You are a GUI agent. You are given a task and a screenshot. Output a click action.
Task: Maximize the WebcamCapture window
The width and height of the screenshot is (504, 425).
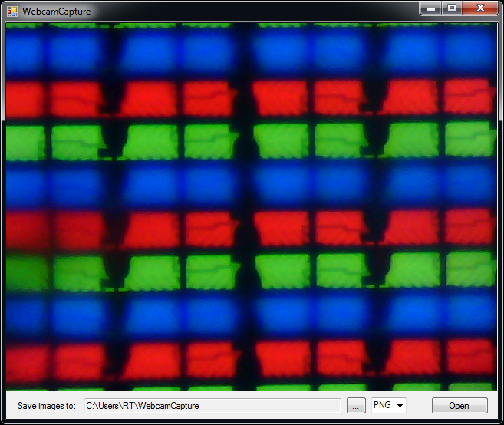[x=452, y=8]
